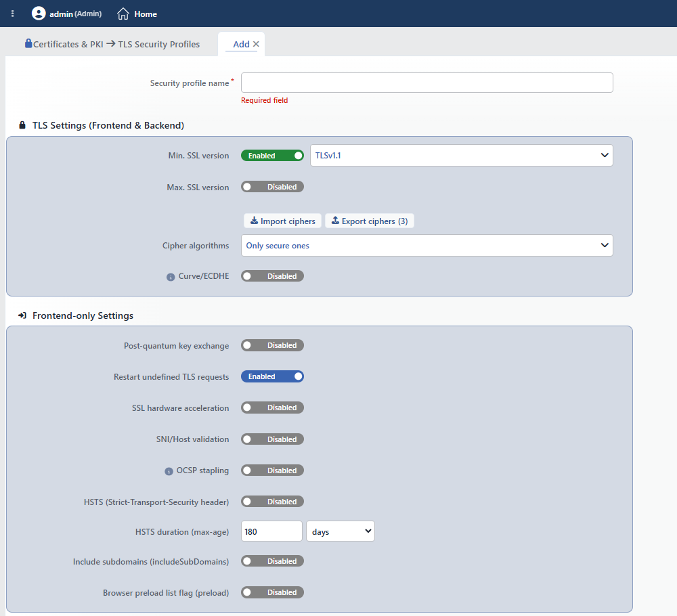Enable Include subdomains toggle

pos(272,561)
